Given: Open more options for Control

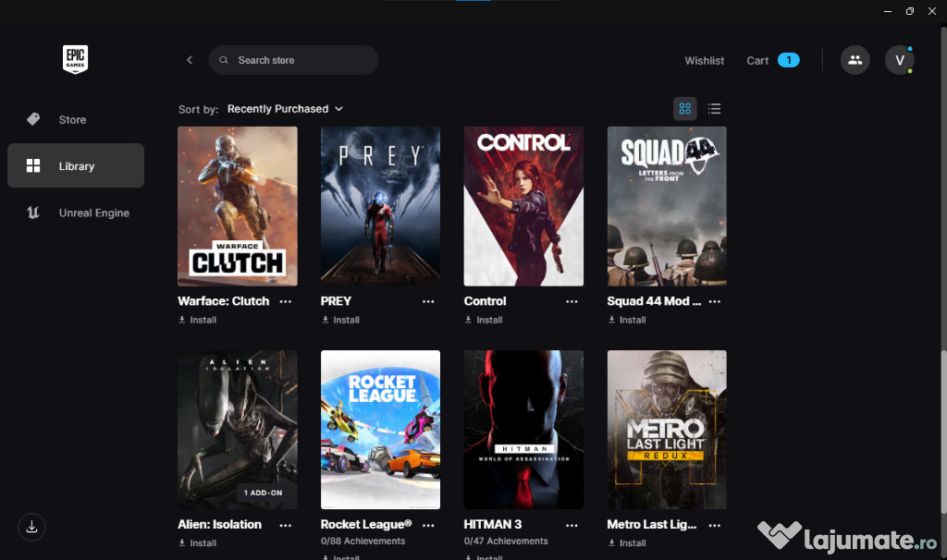Looking at the screenshot, I should 572,301.
